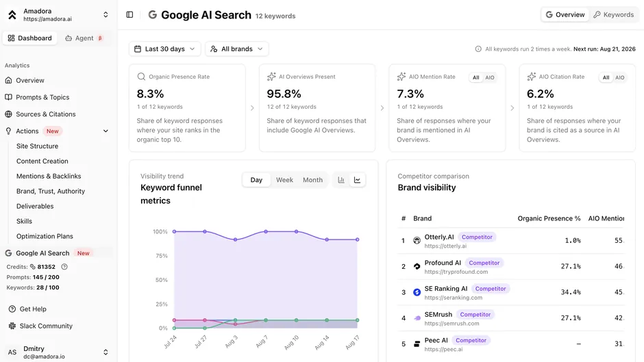Click the AIO Citation Rate sparkle icon
Screen dimensions: 644x362
point(532,77)
